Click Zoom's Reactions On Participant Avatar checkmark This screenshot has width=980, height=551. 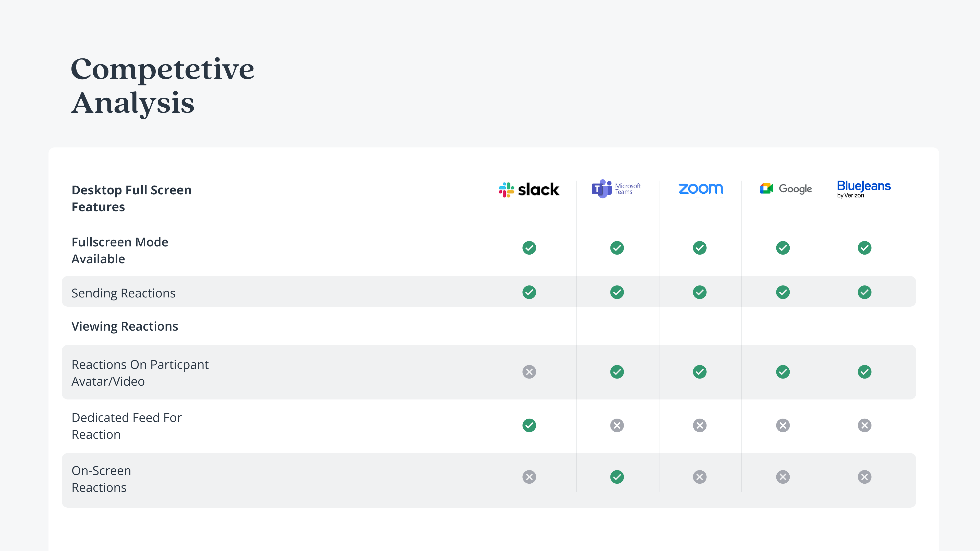tap(700, 372)
